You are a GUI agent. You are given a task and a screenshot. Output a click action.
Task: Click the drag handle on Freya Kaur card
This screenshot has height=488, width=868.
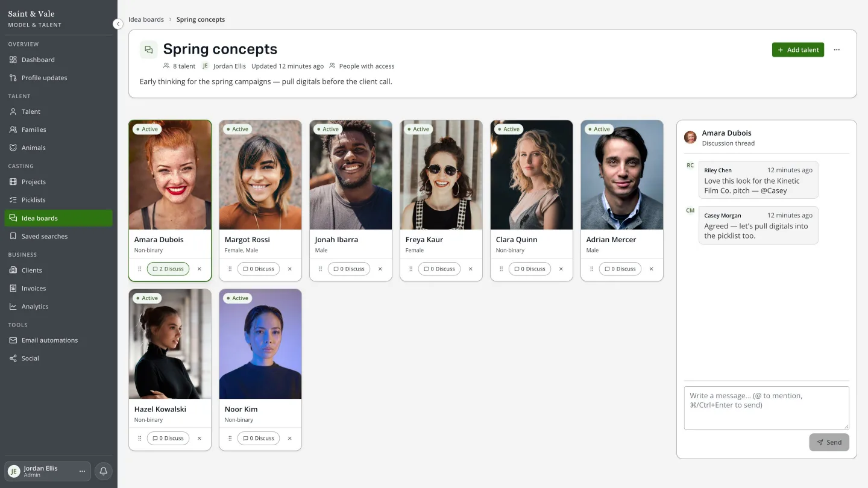point(411,269)
